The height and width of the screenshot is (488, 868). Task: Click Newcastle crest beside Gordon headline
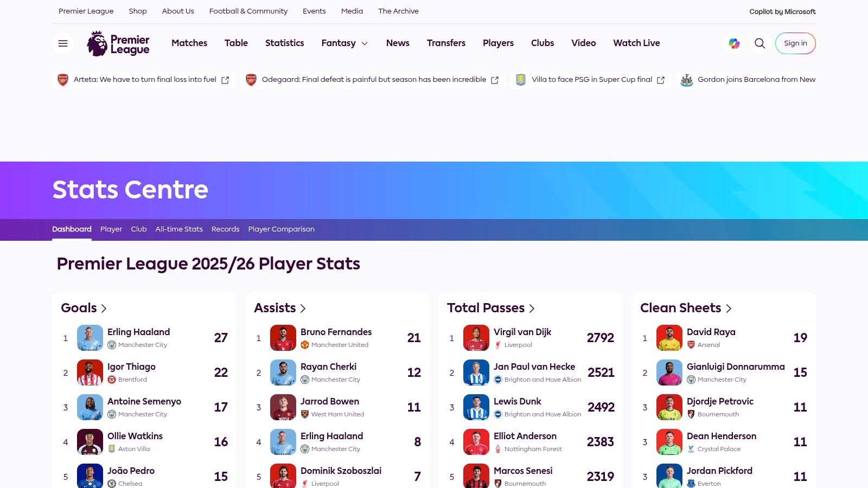tap(687, 80)
